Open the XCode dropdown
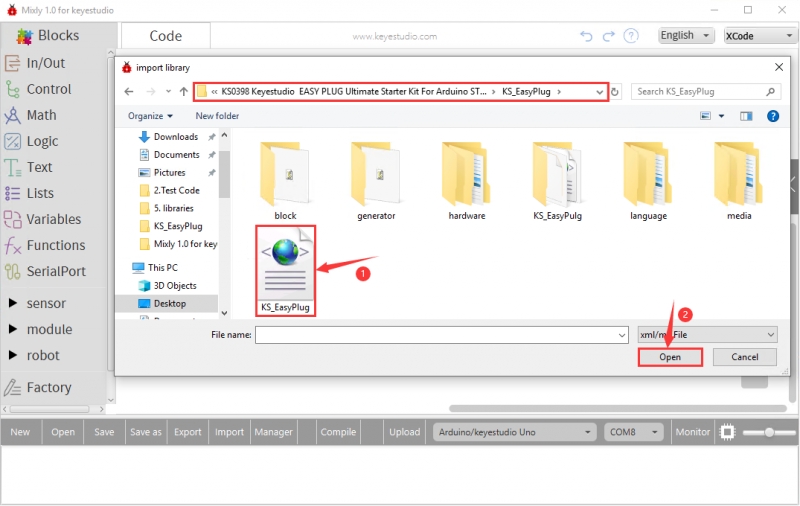Viewport: 800px width, 506px height. (759, 36)
